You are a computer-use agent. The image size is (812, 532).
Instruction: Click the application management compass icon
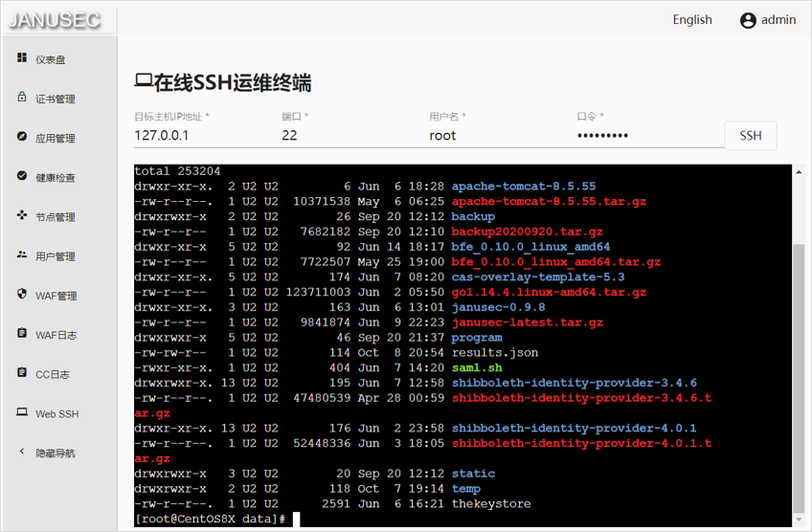(22, 137)
